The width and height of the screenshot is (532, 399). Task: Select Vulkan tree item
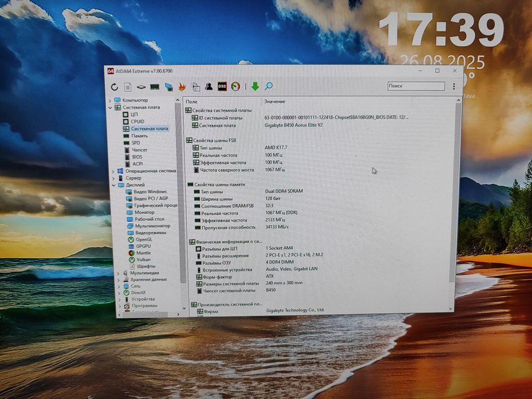[144, 259]
